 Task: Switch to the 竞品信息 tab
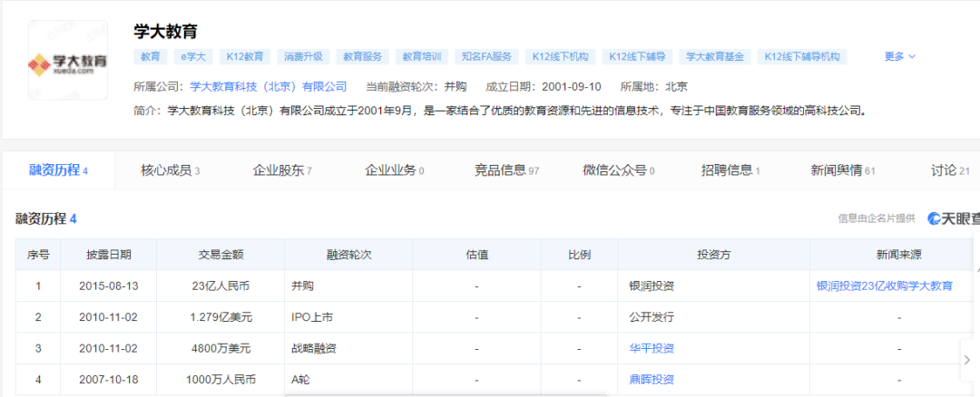507,169
